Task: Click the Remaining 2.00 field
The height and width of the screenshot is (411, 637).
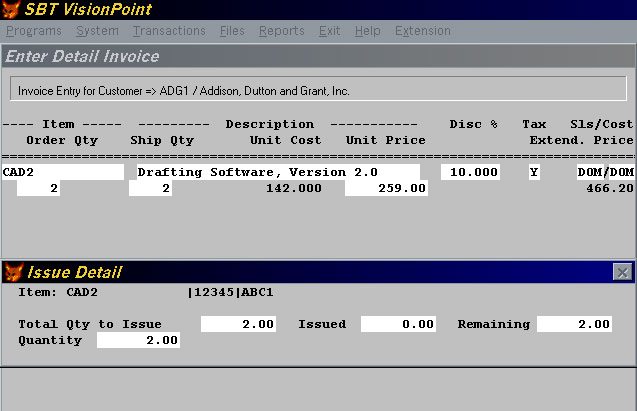Action: click(x=574, y=324)
